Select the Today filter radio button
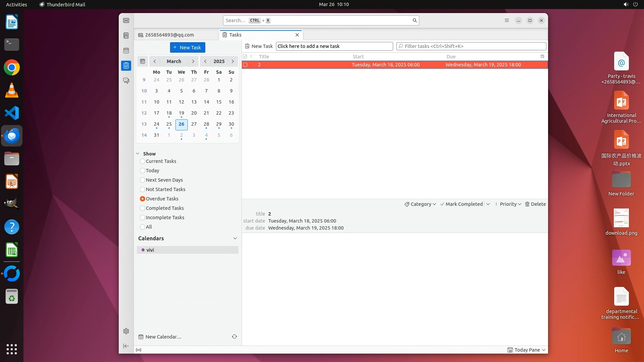Viewport: 644px width, 362px height. click(x=143, y=171)
